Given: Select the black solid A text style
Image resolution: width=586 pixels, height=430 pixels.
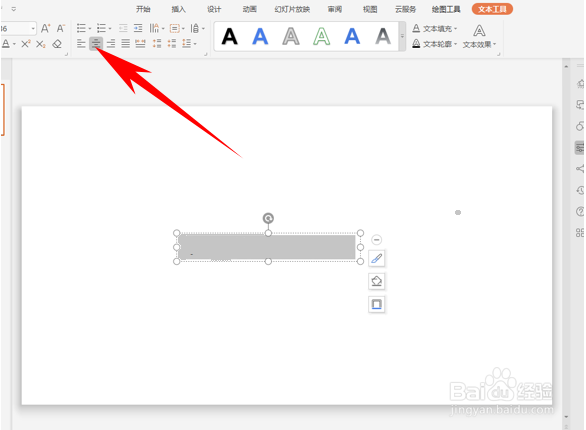Looking at the screenshot, I should tap(229, 37).
